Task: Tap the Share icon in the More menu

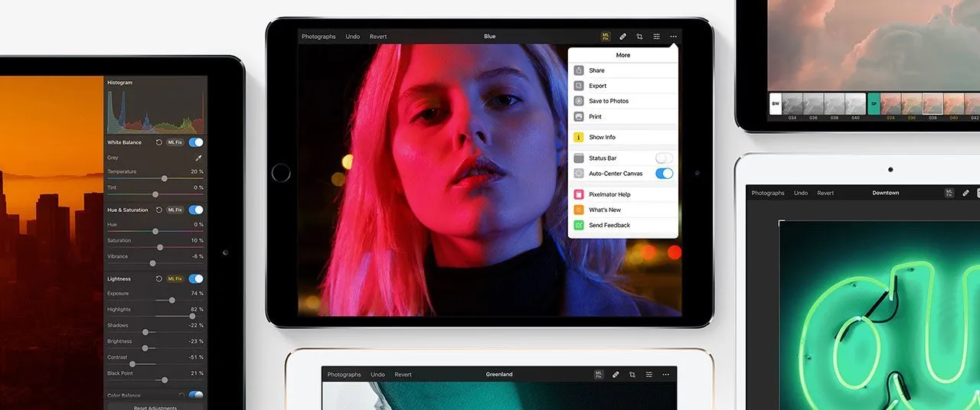Action: 579,70
